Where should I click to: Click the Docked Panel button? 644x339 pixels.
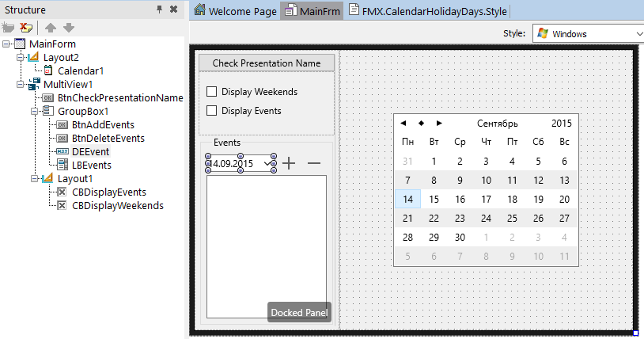pos(299,313)
